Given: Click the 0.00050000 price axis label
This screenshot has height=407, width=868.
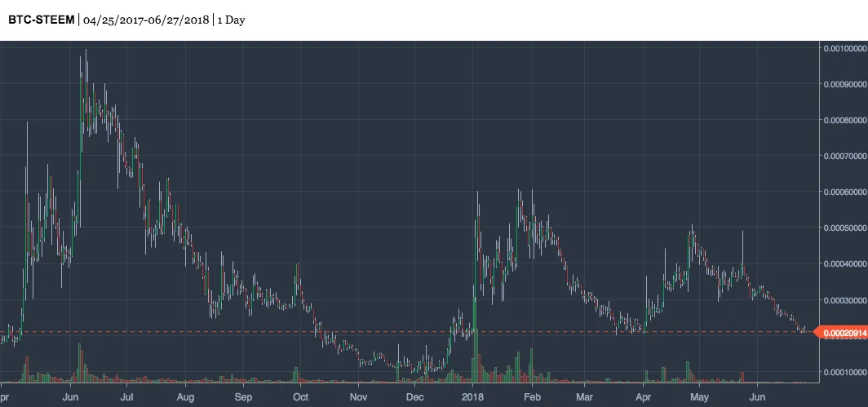Looking at the screenshot, I should coord(845,228).
